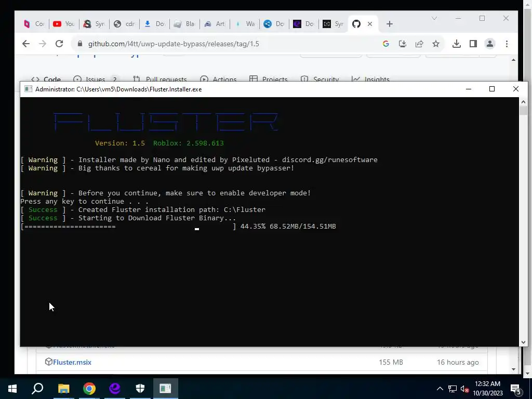Bookmark this page with the star
The width and height of the screenshot is (532, 399).
[x=436, y=44]
